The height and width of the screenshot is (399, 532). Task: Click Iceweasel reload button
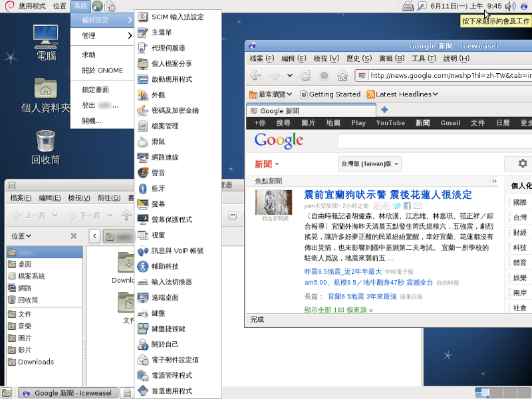[x=305, y=75]
